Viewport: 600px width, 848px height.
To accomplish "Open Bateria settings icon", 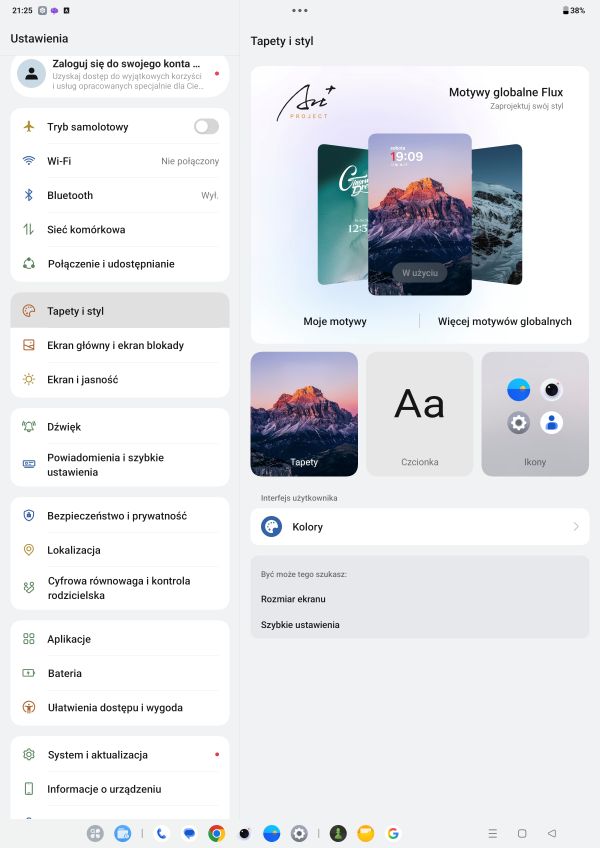I will click(x=29, y=673).
